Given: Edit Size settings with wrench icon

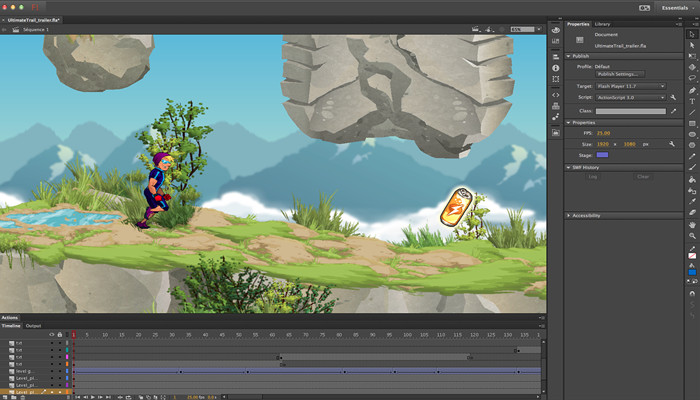Looking at the screenshot, I should coord(672,143).
